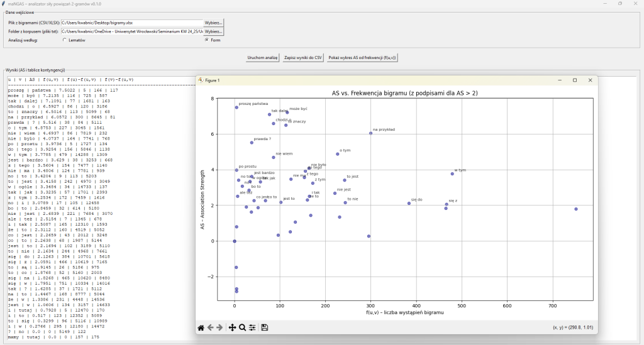Click the 'po prostu' point label
The height and width of the screenshot is (345, 644).
point(247,167)
